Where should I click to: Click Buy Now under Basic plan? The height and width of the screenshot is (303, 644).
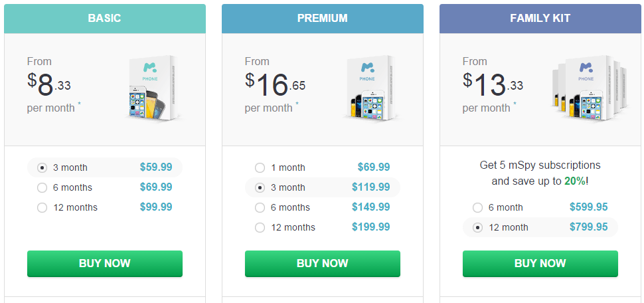105,264
